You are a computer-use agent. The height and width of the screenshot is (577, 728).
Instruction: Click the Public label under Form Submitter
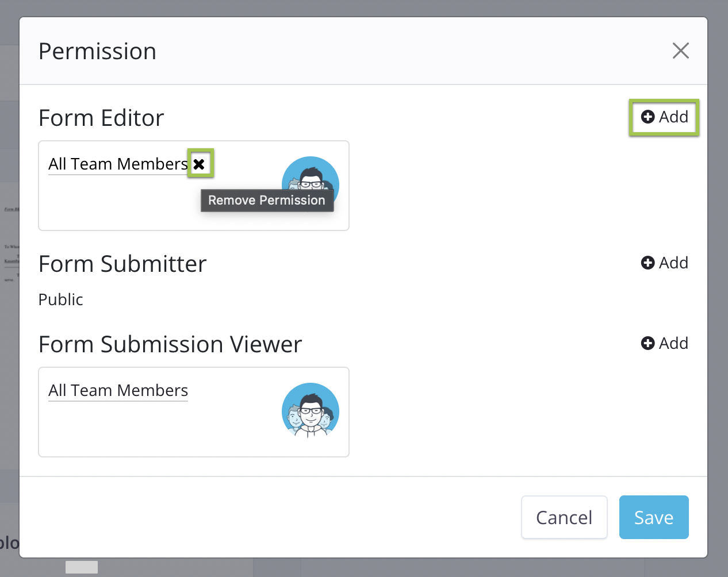click(x=60, y=300)
